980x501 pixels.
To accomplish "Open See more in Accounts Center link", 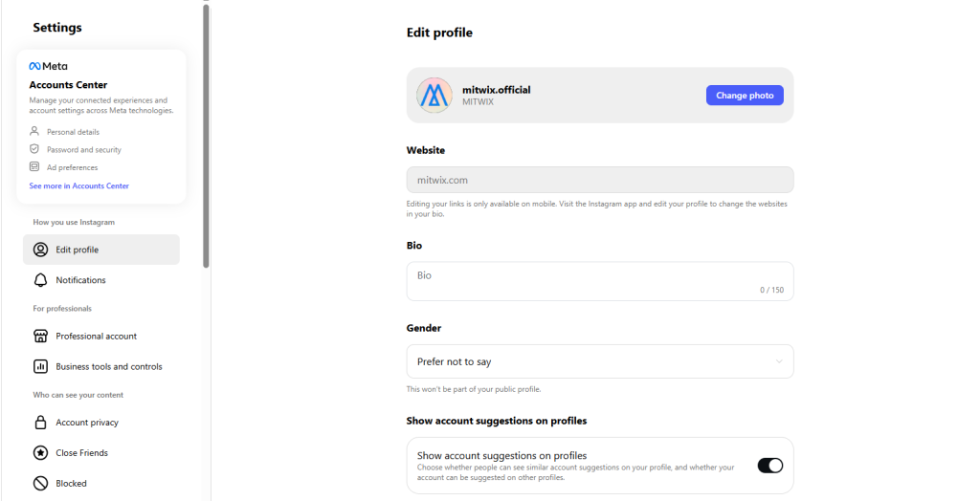I will coord(78,186).
